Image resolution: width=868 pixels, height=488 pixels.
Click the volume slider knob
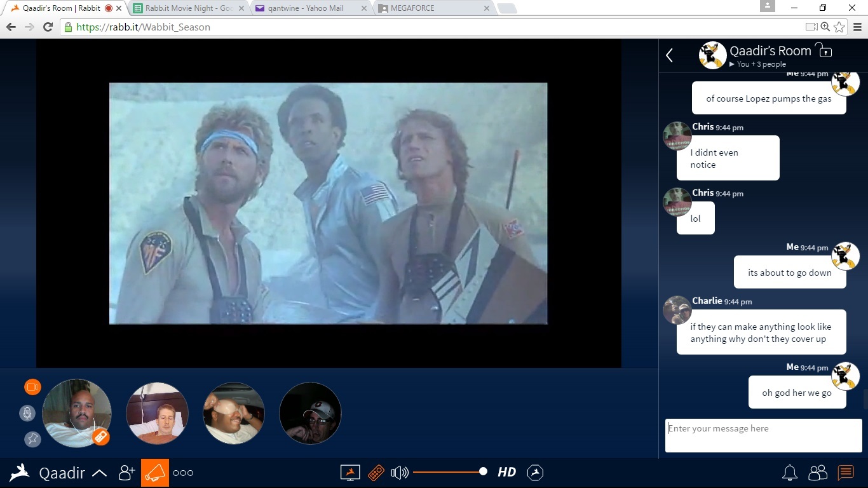(483, 471)
